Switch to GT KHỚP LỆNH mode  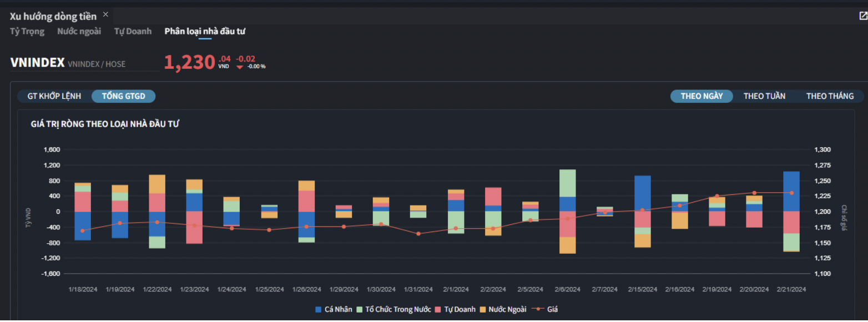click(x=54, y=96)
